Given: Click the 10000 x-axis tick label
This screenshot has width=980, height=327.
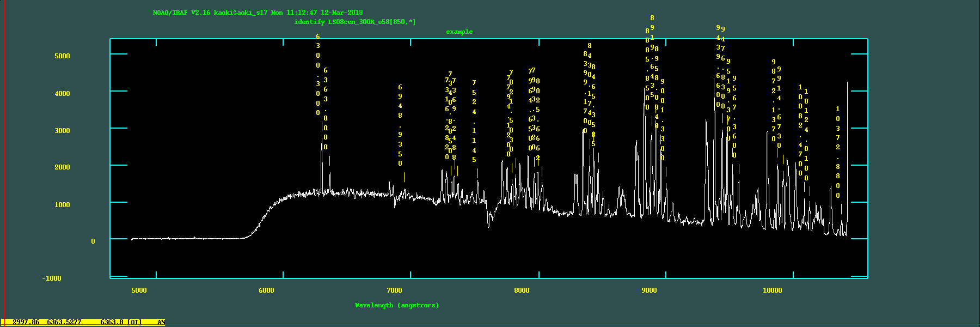Looking at the screenshot, I should click(772, 290).
